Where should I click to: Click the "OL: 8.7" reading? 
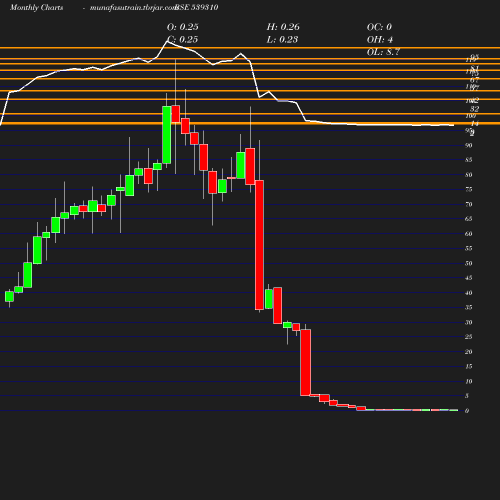click(x=383, y=52)
